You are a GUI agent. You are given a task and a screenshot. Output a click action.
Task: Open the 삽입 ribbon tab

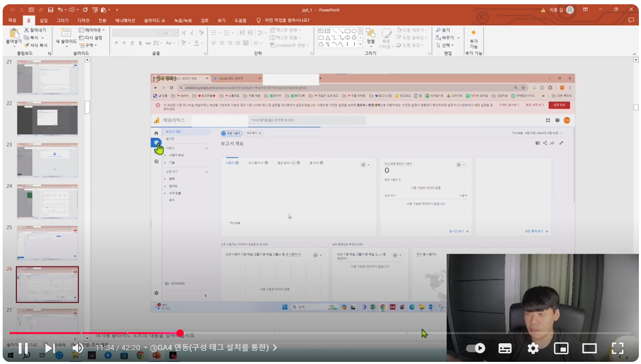pos(44,20)
